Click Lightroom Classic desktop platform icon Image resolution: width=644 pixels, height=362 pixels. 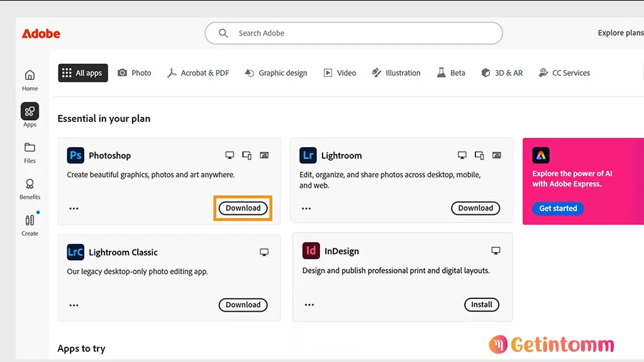264,252
